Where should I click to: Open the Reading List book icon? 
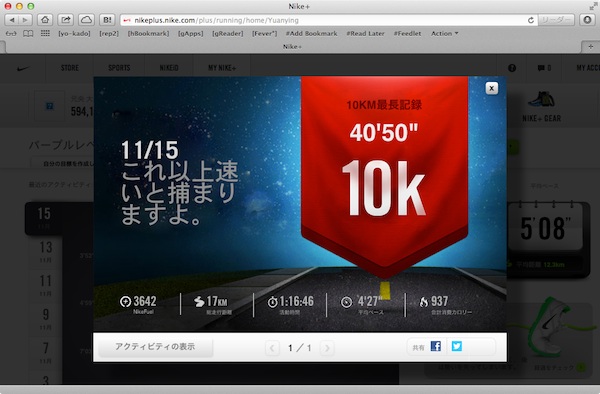(x=28, y=34)
